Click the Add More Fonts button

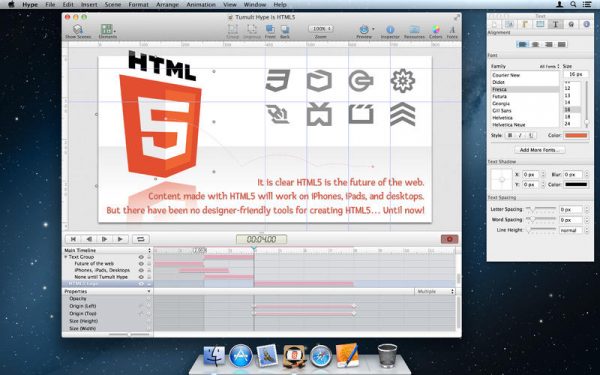click(540, 150)
